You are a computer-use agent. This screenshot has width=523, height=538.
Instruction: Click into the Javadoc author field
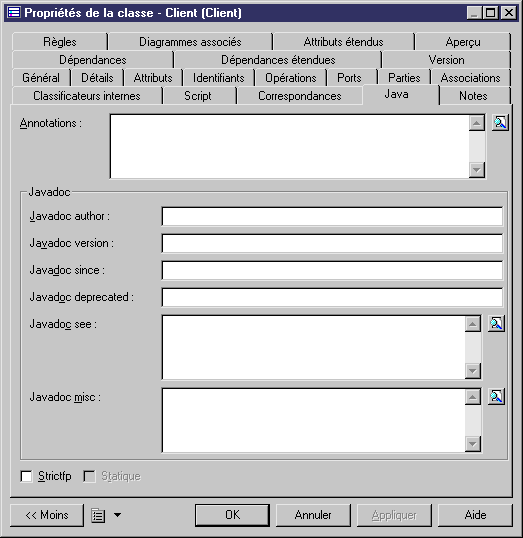click(x=332, y=216)
